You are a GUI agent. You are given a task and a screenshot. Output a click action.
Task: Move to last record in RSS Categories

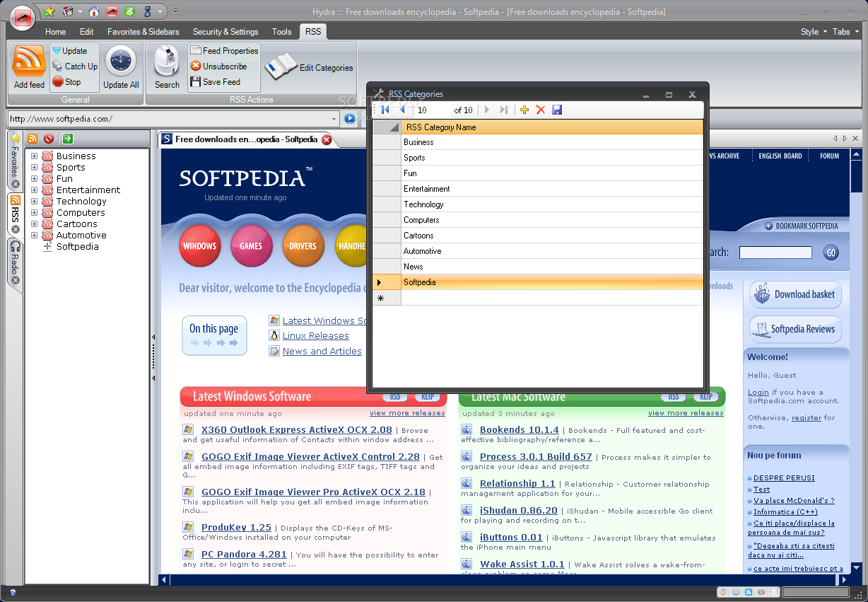pos(503,110)
